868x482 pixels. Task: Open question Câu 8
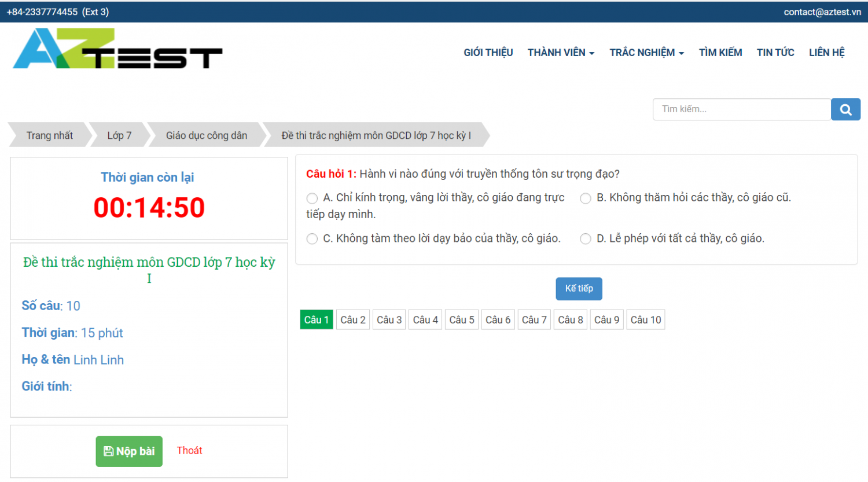point(571,320)
